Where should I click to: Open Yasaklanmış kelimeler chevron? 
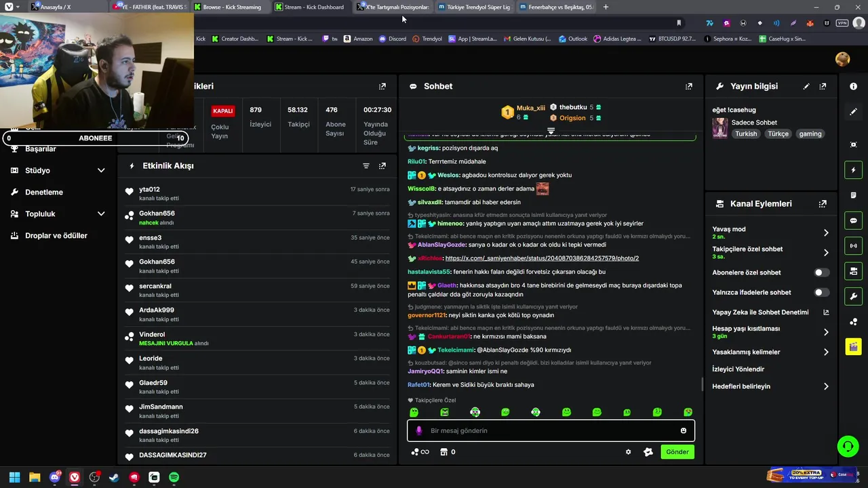coord(826,352)
